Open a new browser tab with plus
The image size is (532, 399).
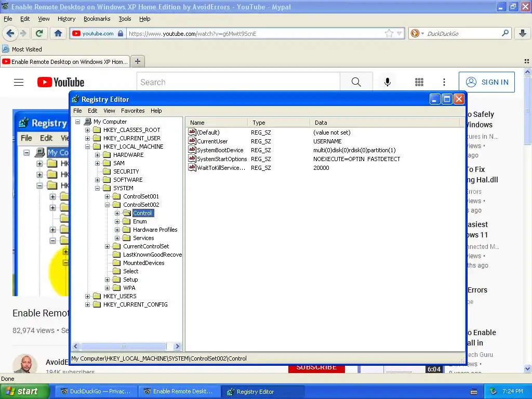(x=137, y=61)
